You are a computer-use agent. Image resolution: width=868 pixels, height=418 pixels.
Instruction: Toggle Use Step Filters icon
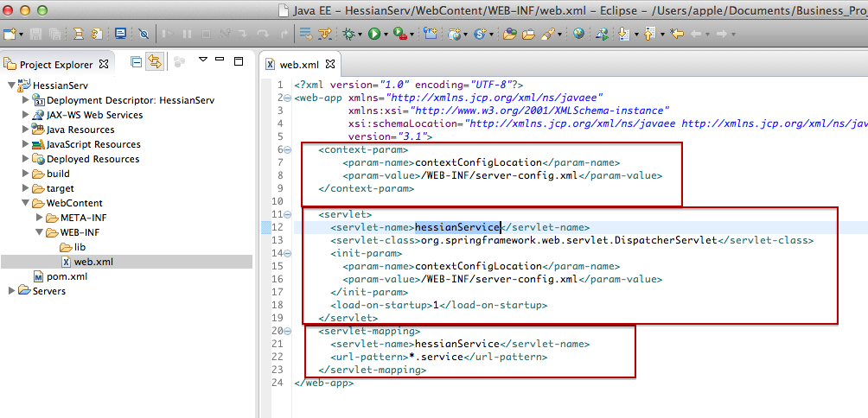(x=324, y=34)
